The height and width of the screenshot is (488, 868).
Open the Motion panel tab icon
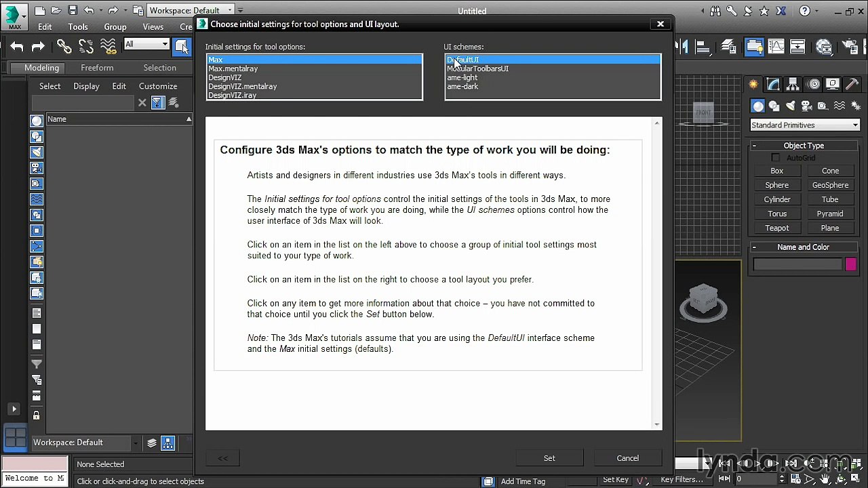coord(814,84)
